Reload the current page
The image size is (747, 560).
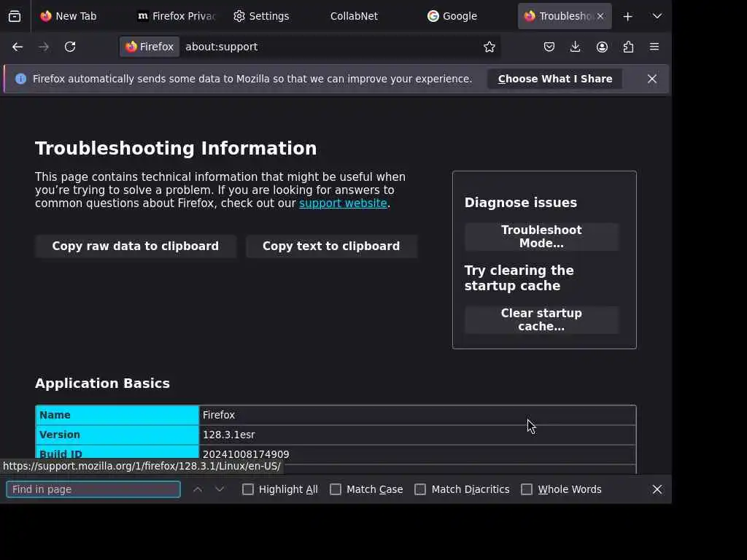(70, 47)
